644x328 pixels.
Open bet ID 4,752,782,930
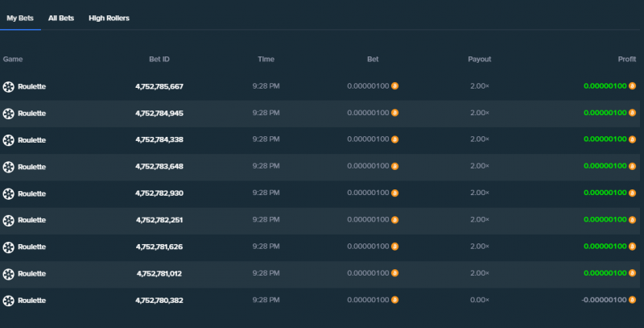pyautogui.click(x=159, y=193)
